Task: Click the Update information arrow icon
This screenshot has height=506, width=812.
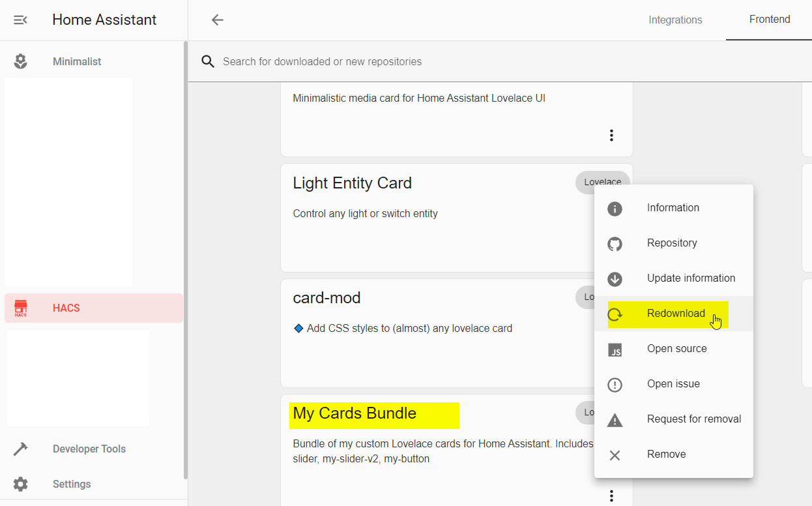Action: click(615, 279)
